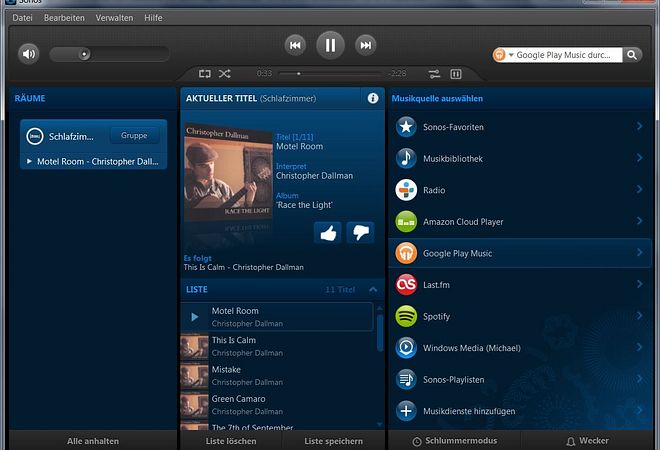Image resolution: width=660 pixels, height=450 pixels.
Task: Select Motel Room in the queue
Action: pos(277,317)
